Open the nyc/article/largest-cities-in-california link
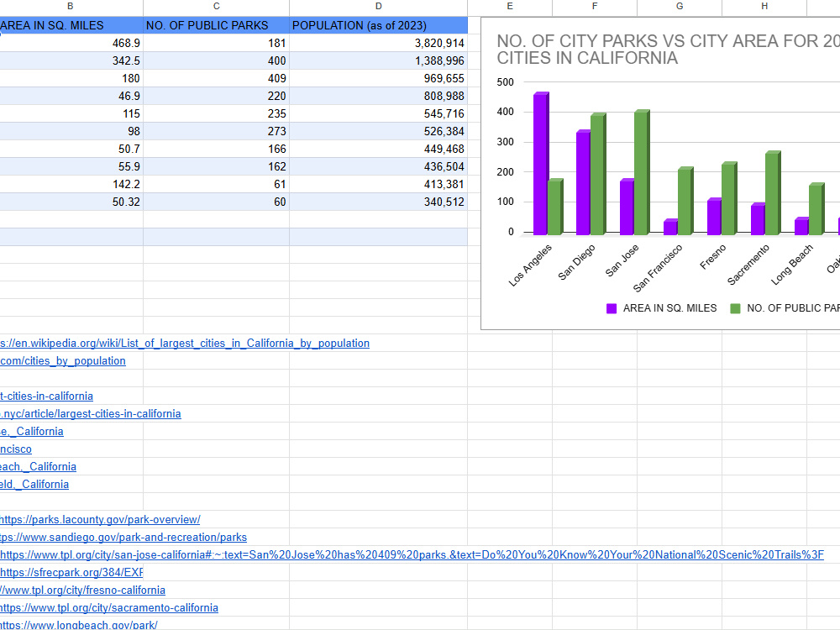 click(x=91, y=413)
